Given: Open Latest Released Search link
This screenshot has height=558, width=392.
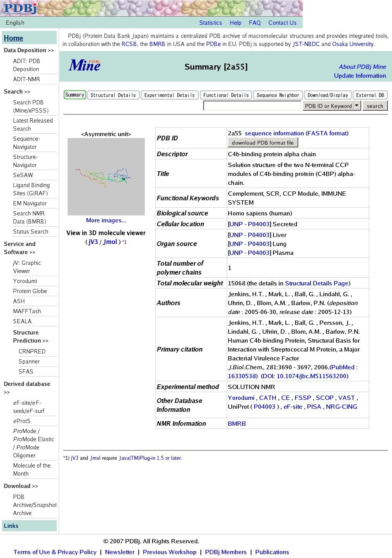Looking at the screenshot, I should [x=33, y=125].
